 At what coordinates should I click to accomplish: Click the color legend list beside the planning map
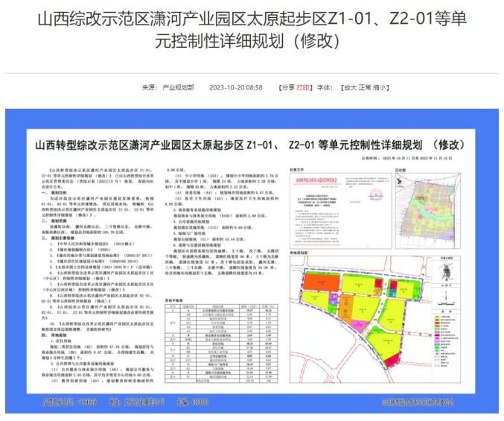[x=446, y=341]
